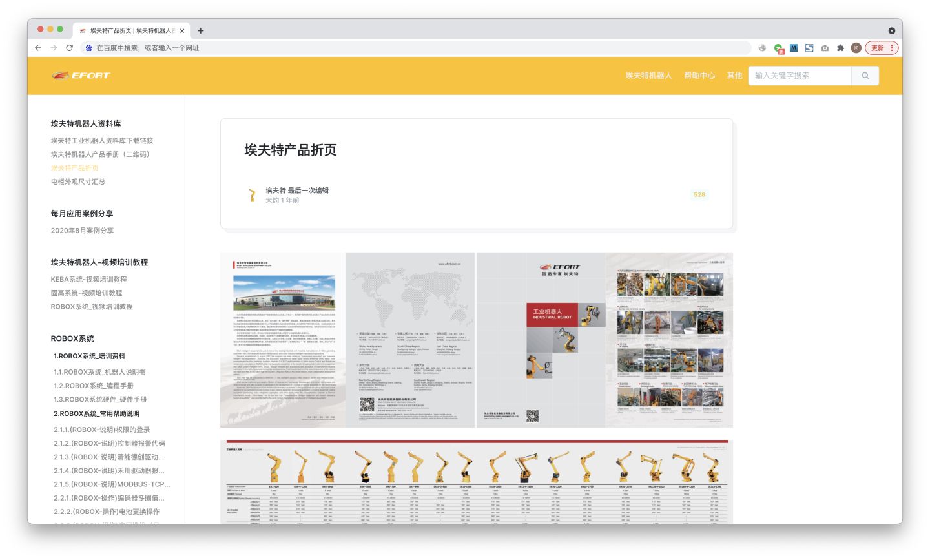Click the 528 view count badge
Viewport: 930px width, 560px height.
coord(699,194)
